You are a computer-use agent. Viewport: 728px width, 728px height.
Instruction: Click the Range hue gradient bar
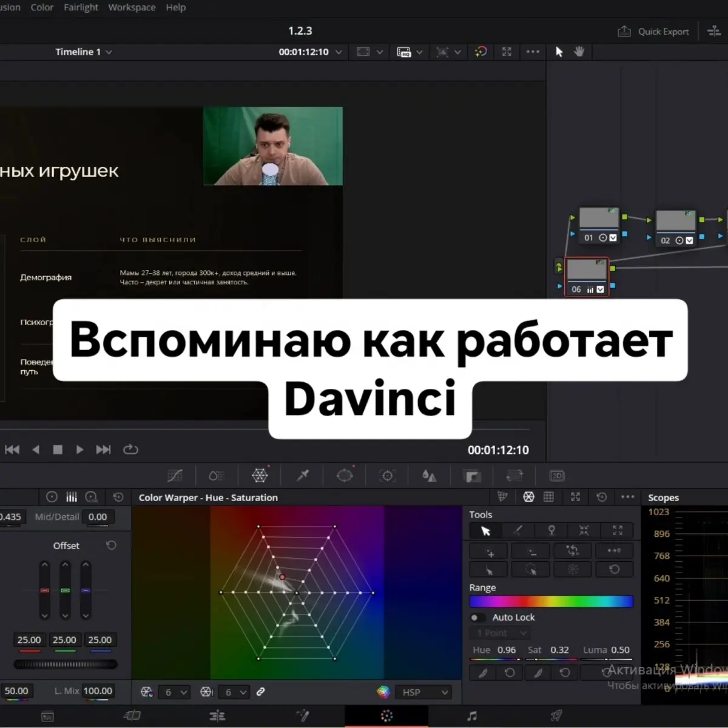tap(551, 601)
